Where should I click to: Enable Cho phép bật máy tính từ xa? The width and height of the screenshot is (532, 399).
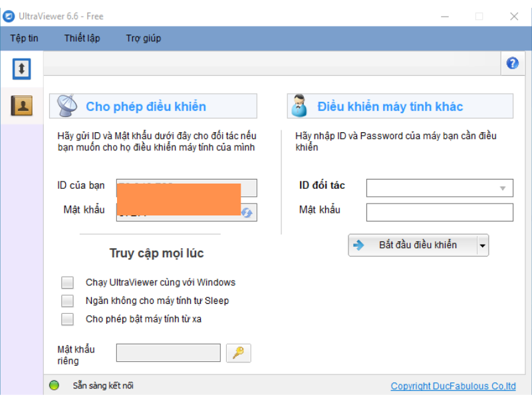click(x=67, y=319)
